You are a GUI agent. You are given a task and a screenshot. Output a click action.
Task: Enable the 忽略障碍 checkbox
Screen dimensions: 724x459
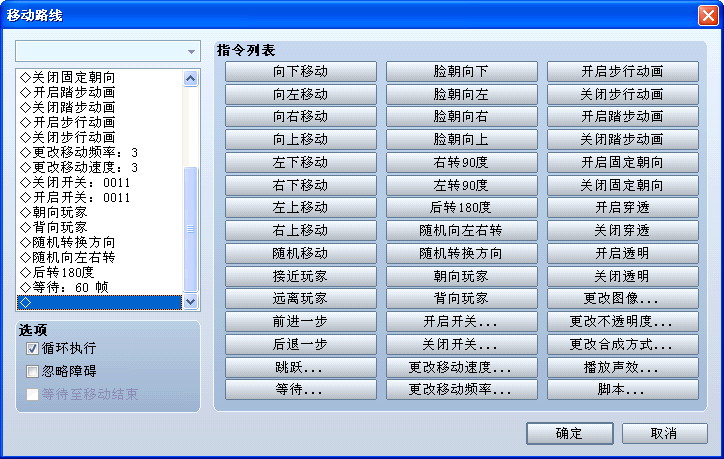coord(32,371)
